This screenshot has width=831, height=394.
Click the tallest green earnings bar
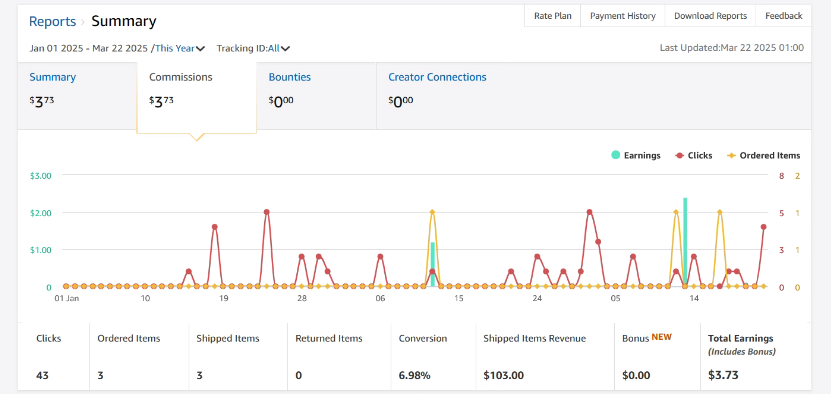(x=685, y=242)
